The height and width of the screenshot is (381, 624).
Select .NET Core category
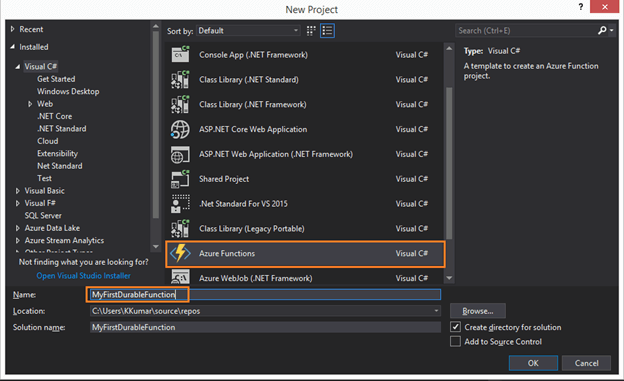(x=55, y=116)
